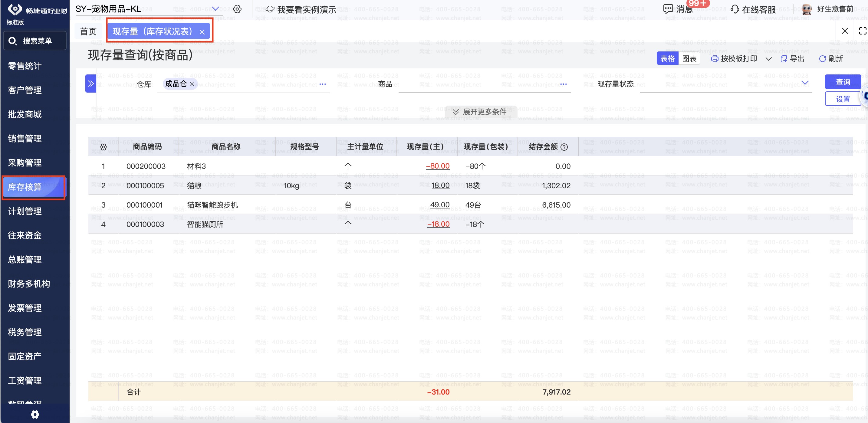Click the 仓库 filter input field
Screen dimensions: 868x423
(x=243, y=84)
